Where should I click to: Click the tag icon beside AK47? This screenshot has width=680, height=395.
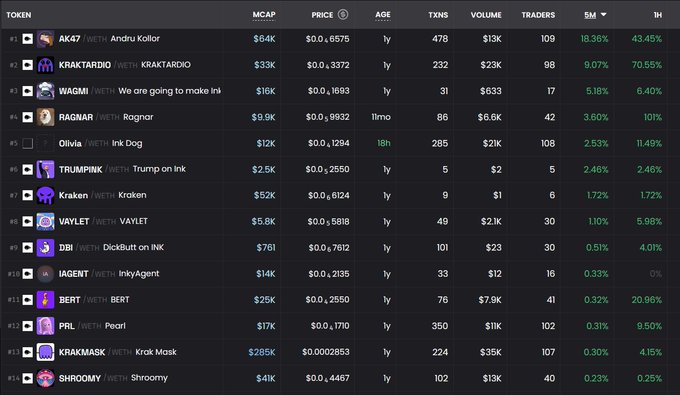coord(27,39)
